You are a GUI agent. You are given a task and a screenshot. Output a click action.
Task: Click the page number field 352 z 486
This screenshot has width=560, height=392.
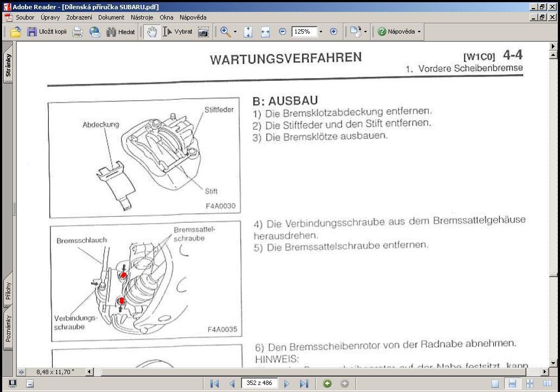259,383
